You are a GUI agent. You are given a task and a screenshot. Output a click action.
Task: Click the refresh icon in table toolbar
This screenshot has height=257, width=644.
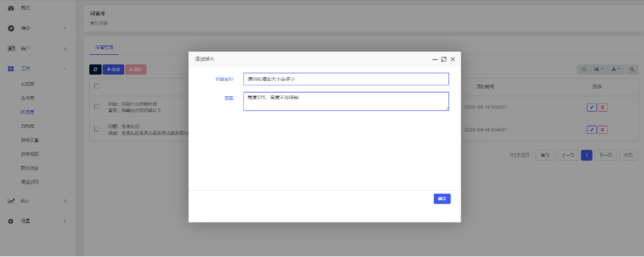tap(96, 69)
